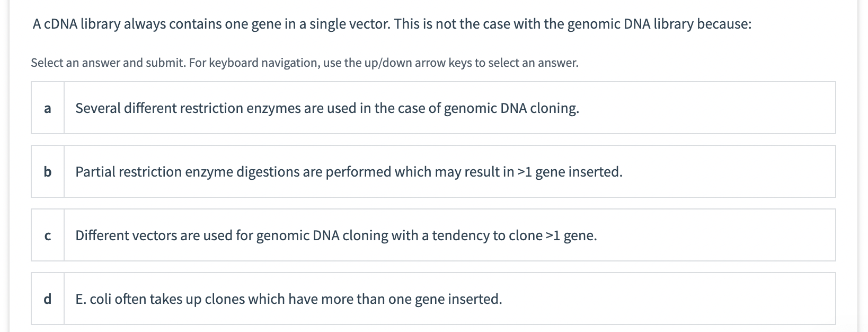
Task: Click the question text about cDNA library
Action: click(392, 24)
